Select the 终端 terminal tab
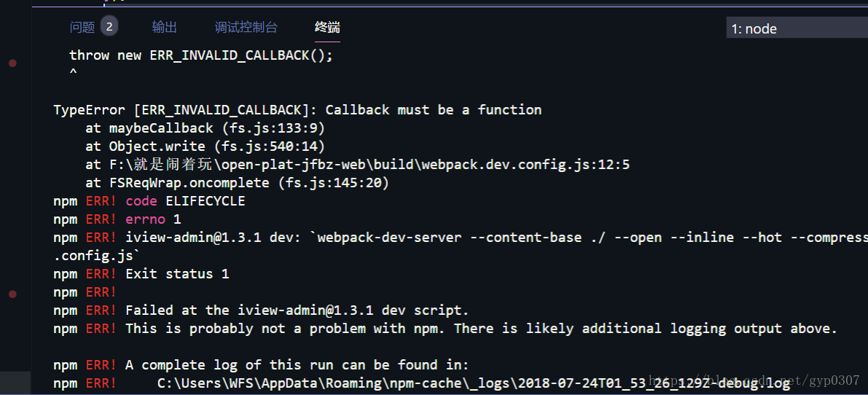868x395 pixels. pyautogui.click(x=327, y=27)
